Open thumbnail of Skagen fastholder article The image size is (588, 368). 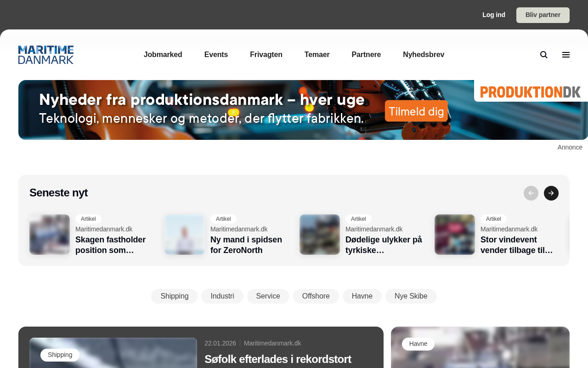pos(50,235)
